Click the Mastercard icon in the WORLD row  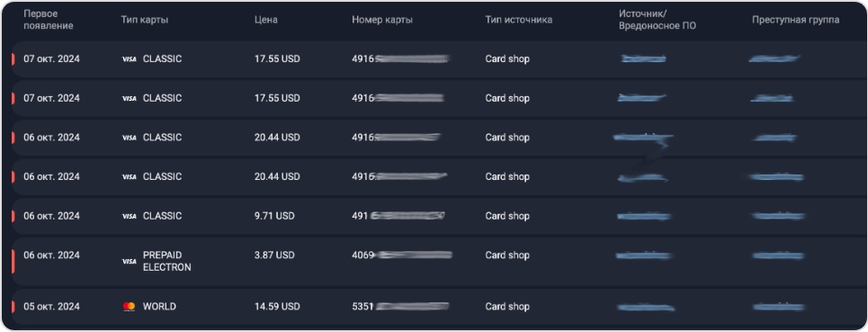[x=129, y=307]
